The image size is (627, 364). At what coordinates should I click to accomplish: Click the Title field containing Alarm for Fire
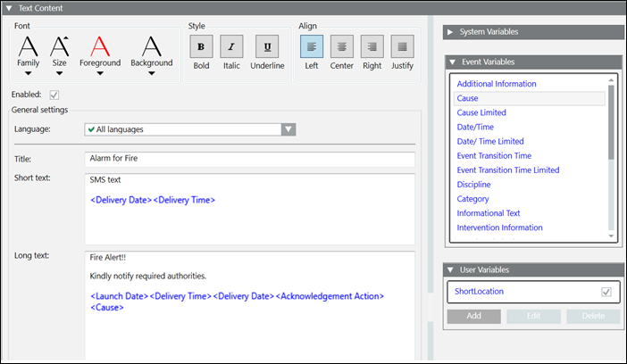pos(250,159)
